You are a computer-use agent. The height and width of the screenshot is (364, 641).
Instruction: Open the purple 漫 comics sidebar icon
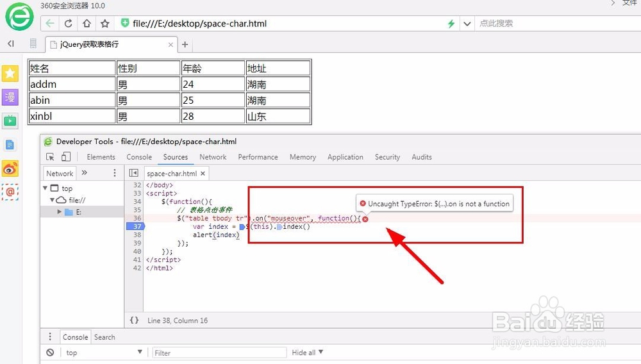(10, 97)
